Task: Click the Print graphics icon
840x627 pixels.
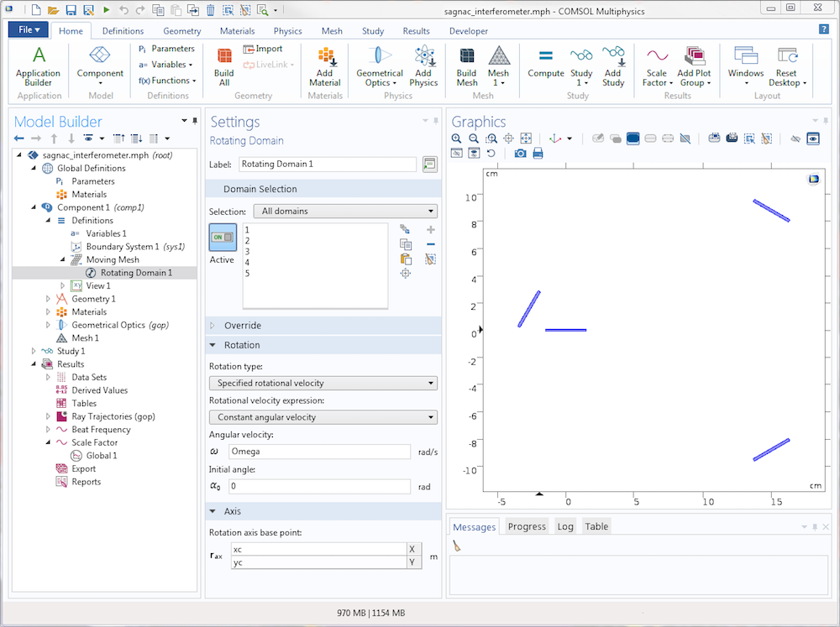Action: 538,154
